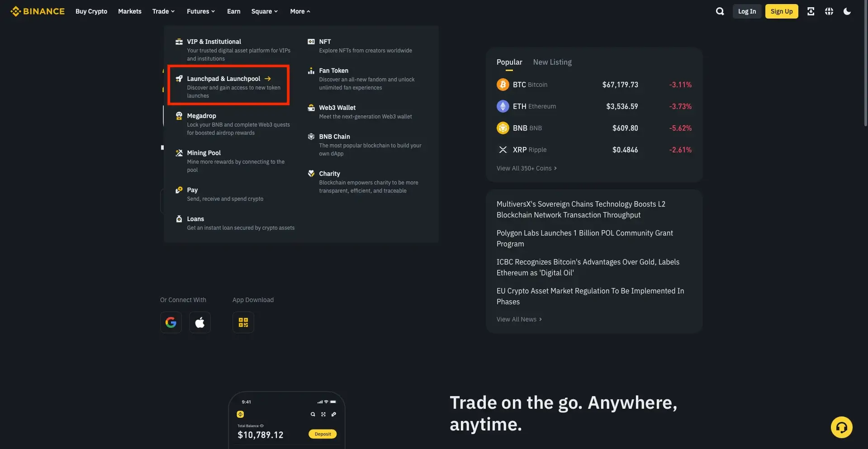868x449 pixels.
Task: Collapse the More dropdown menu
Action: click(300, 11)
